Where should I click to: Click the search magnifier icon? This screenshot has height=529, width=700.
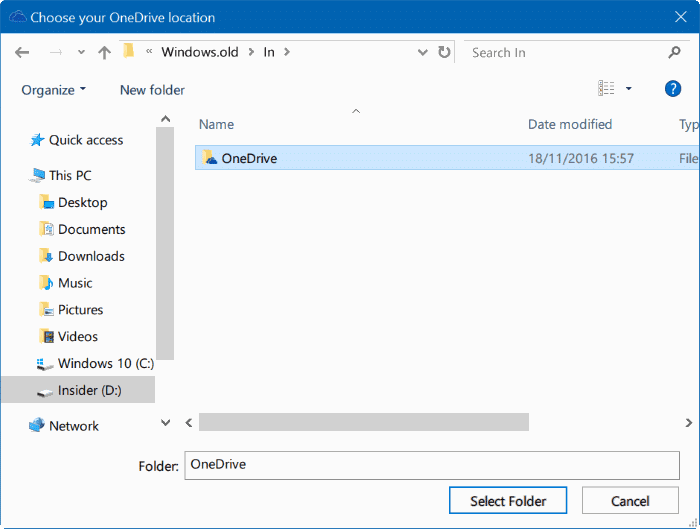coord(675,53)
